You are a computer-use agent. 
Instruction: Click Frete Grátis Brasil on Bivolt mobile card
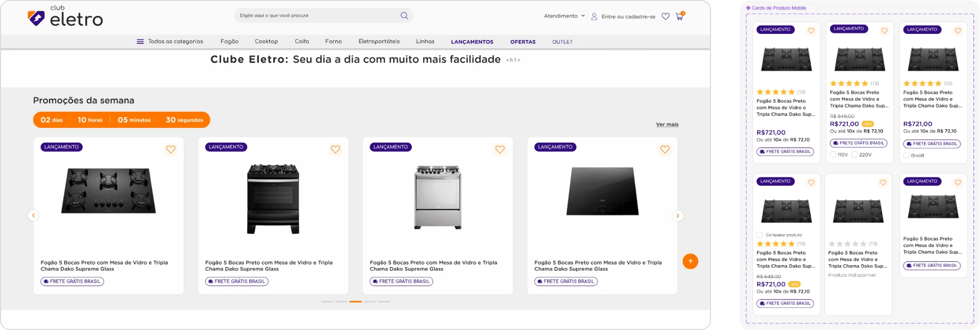pyautogui.click(x=932, y=144)
